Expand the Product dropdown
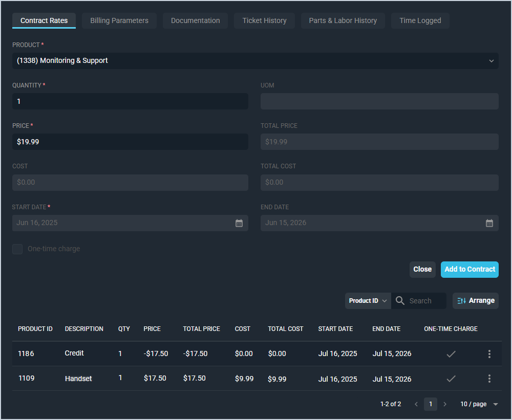512x420 pixels. coord(490,61)
